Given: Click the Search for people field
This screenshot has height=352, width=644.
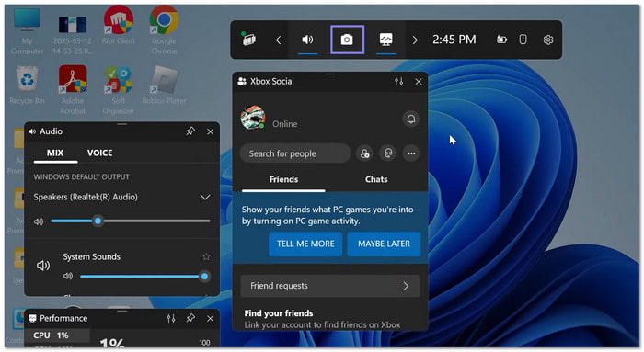Looking at the screenshot, I should click(x=295, y=153).
